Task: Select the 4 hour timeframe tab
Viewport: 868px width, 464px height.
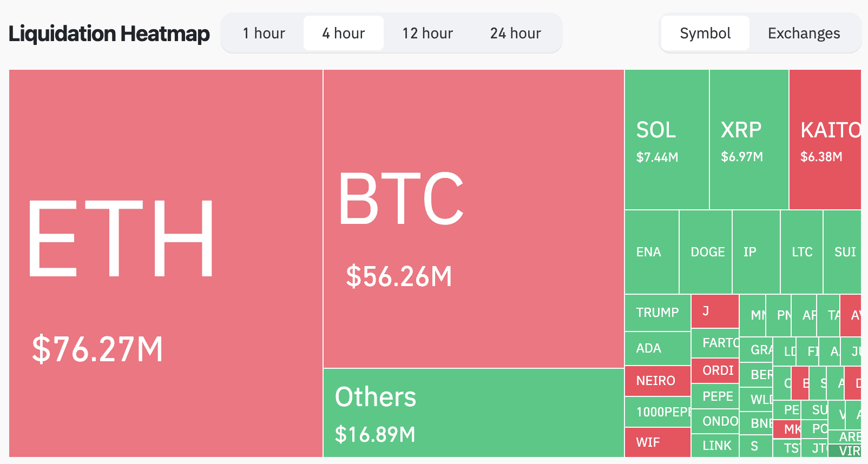Action: (343, 34)
